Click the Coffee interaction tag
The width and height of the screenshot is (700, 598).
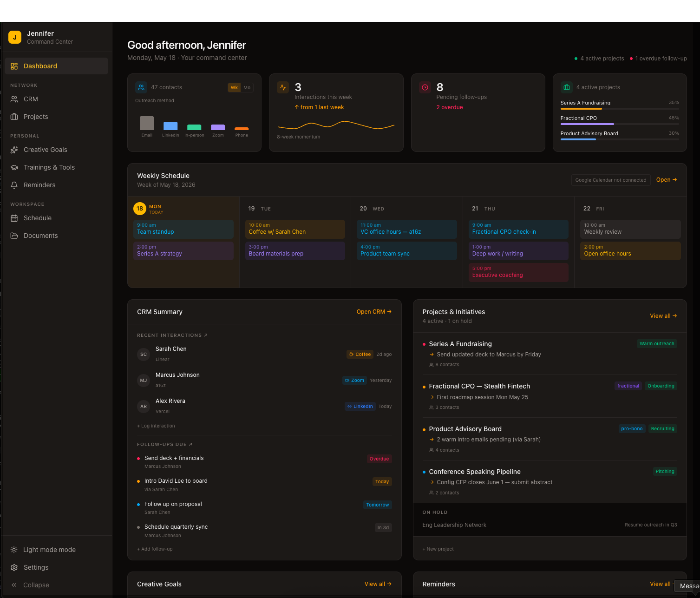tap(360, 354)
